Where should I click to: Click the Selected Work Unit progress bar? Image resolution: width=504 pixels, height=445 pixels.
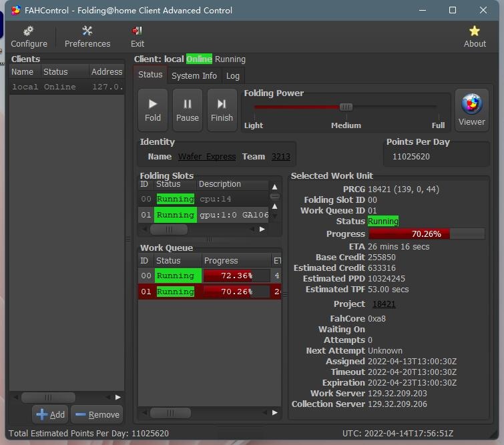click(426, 234)
